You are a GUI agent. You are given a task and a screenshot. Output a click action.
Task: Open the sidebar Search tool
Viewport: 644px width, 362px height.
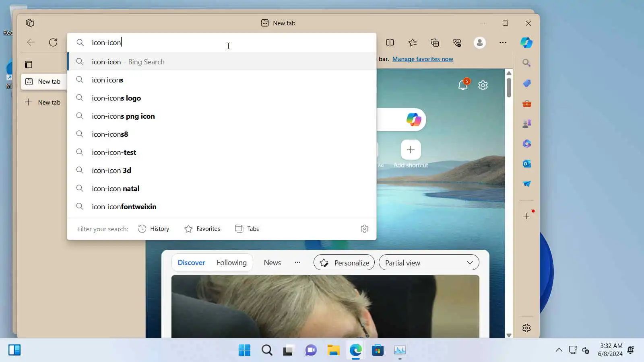click(x=526, y=63)
